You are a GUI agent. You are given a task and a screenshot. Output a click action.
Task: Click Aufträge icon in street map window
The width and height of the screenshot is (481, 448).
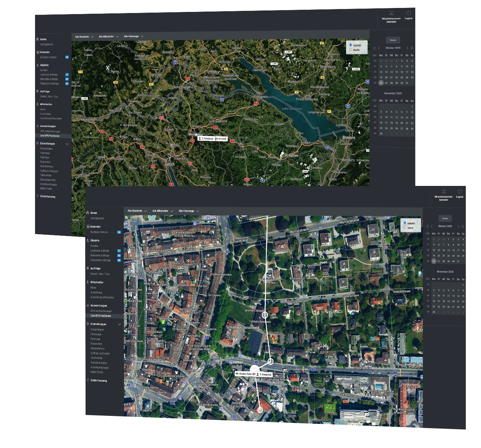click(87, 268)
